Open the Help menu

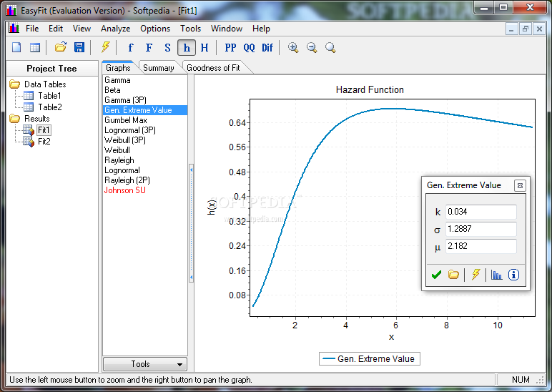pyautogui.click(x=261, y=29)
